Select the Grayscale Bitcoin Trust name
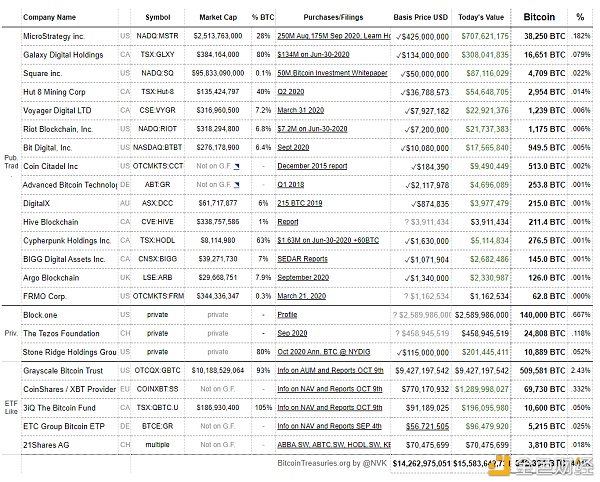The image size is (600, 482). tap(63, 371)
